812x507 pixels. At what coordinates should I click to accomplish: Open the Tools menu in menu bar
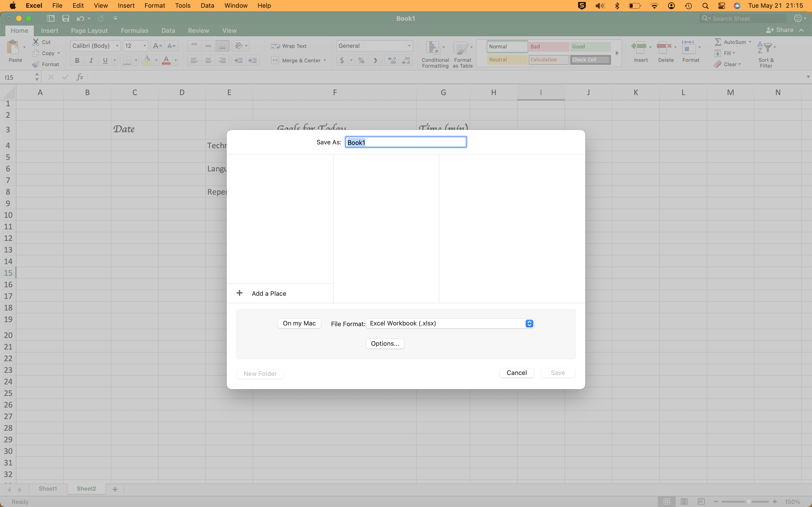tap(182, 6)
